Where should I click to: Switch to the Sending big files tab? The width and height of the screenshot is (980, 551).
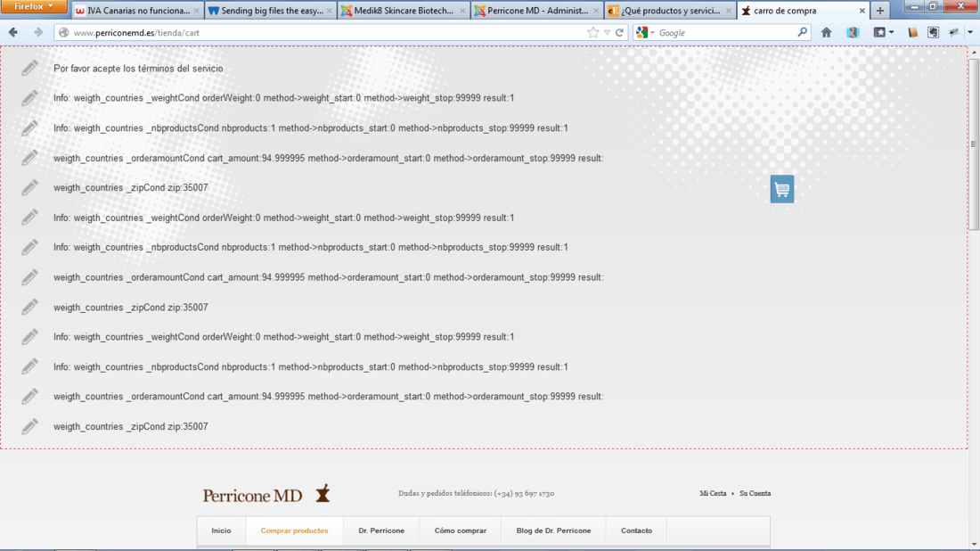click(x=271, y=11)
